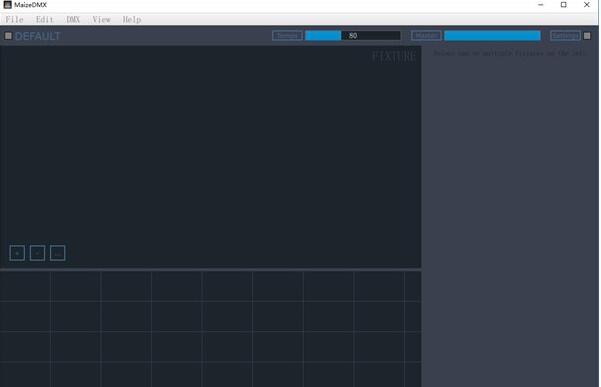601x387 pixels.
Task: Click the tempo slider showing 80
Action: pos(353,36)
